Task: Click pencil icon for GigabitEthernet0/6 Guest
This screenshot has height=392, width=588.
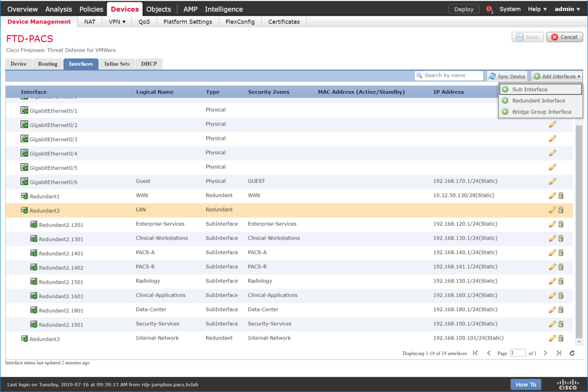Action: tap(552, 181)
